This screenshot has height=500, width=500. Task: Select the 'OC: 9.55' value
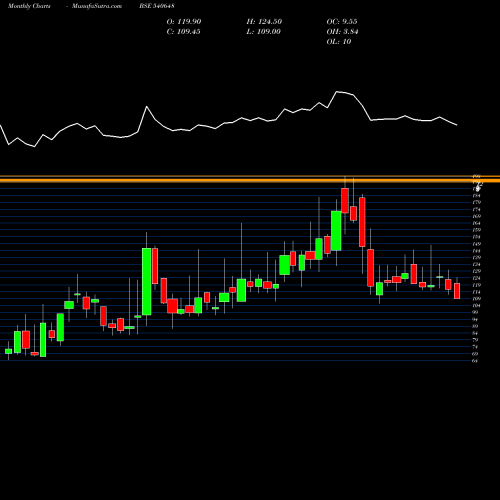(x=342, y=22)
